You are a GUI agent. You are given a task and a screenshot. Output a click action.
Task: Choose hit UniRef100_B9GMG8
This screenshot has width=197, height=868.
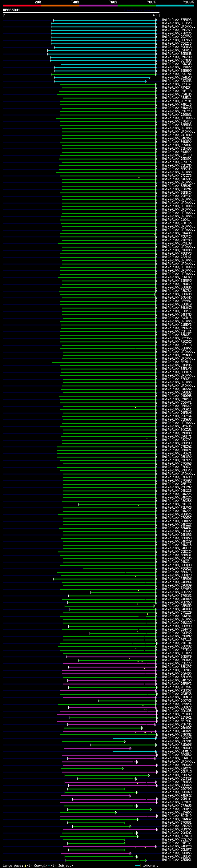pyautogui.click(x=176, y=47)
